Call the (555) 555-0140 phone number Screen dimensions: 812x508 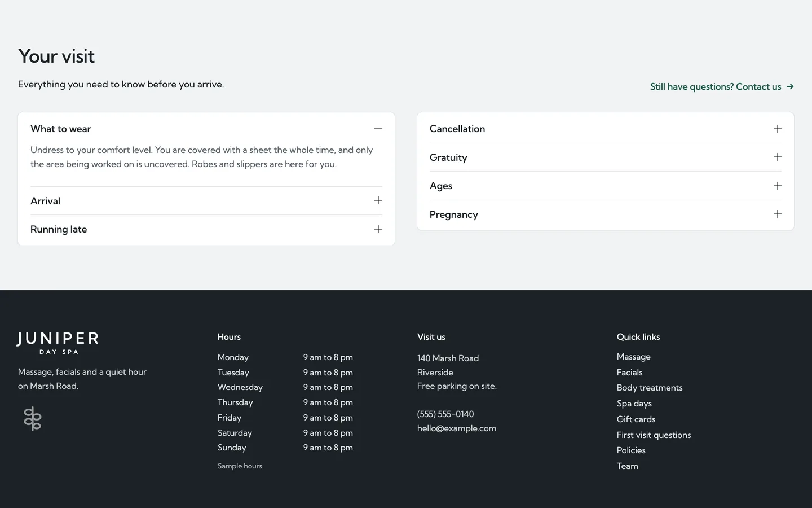pyautogui.click(x=445, y=414)
